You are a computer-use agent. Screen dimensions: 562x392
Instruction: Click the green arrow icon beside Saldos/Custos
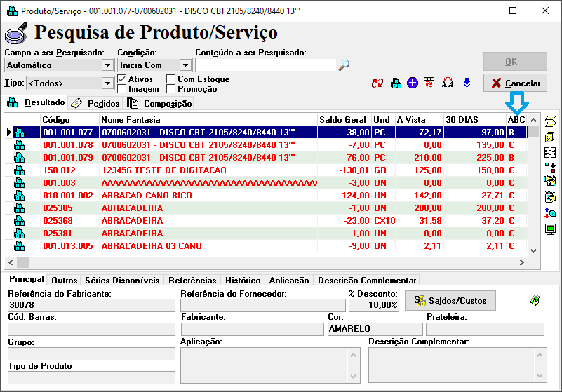coord(535,300)
